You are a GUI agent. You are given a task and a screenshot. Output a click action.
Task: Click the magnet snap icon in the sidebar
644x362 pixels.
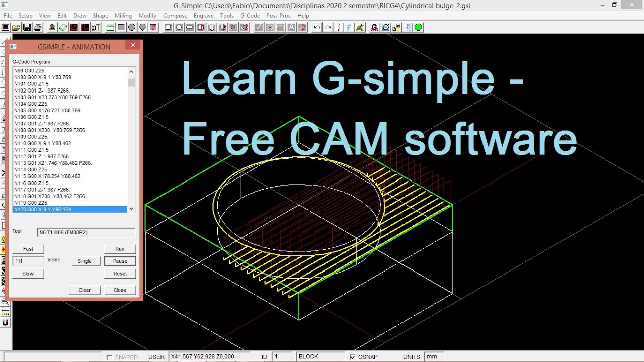point(5,323)
